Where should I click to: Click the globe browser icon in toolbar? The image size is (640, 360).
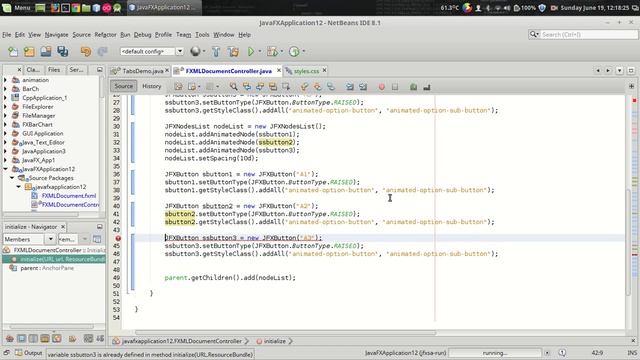[x=196, y=51]
